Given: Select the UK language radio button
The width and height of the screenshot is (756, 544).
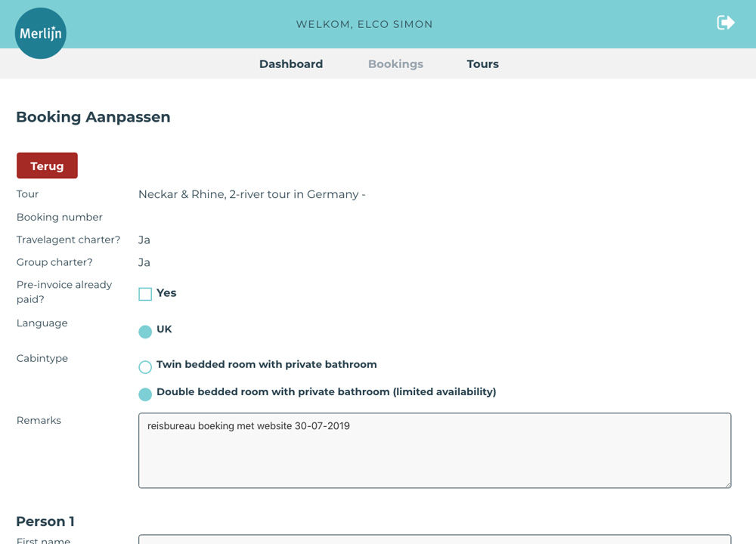Looking at the screenshot, I should 145,332.
